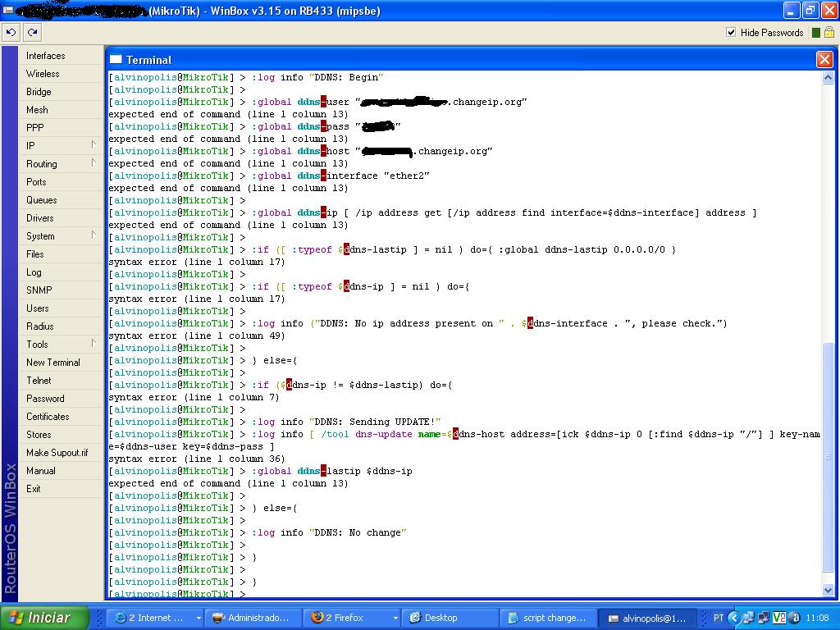840x630 pixels.
Task: Click the PT language indicator
Action: [x=719, y=618]
